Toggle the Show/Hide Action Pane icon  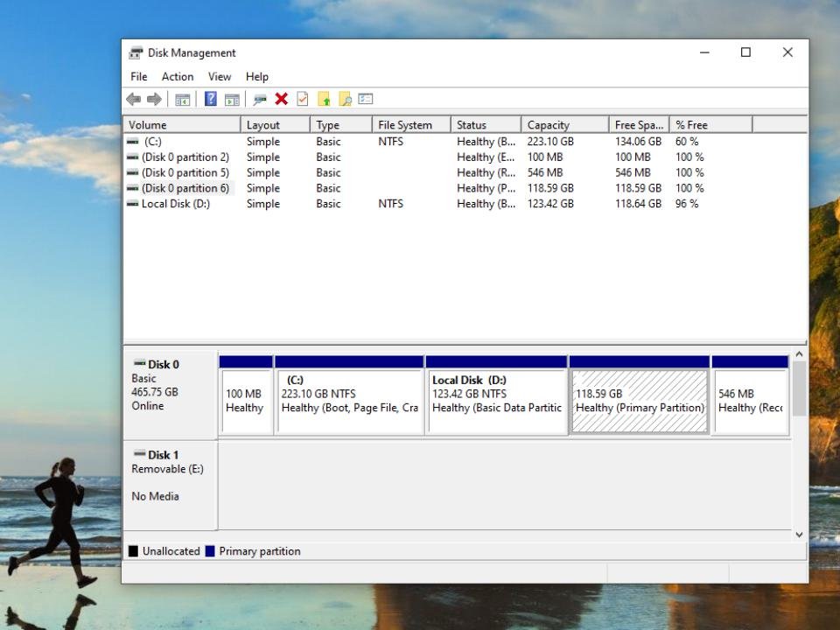[232, 100]
